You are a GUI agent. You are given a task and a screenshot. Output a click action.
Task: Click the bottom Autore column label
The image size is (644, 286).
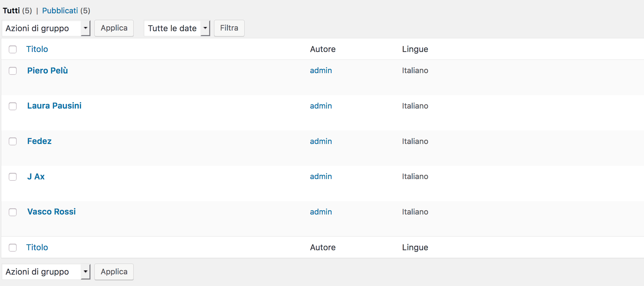pos(323,247)
